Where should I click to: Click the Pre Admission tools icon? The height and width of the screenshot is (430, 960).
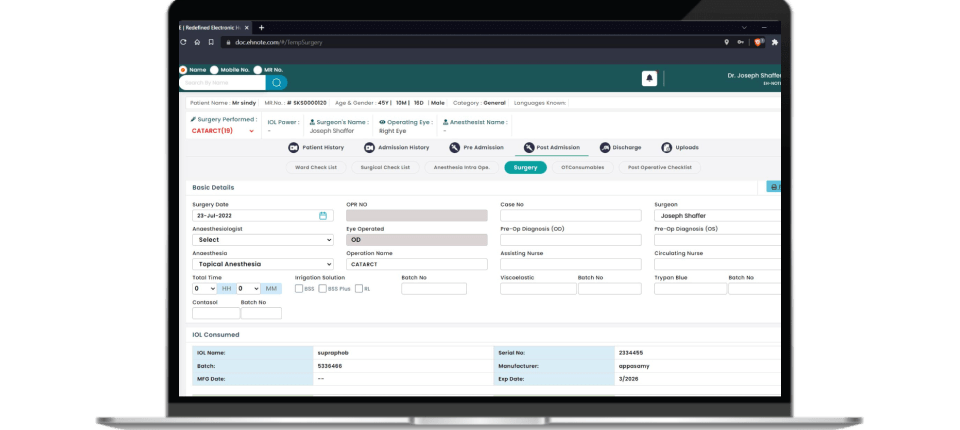tap(455, 148)
